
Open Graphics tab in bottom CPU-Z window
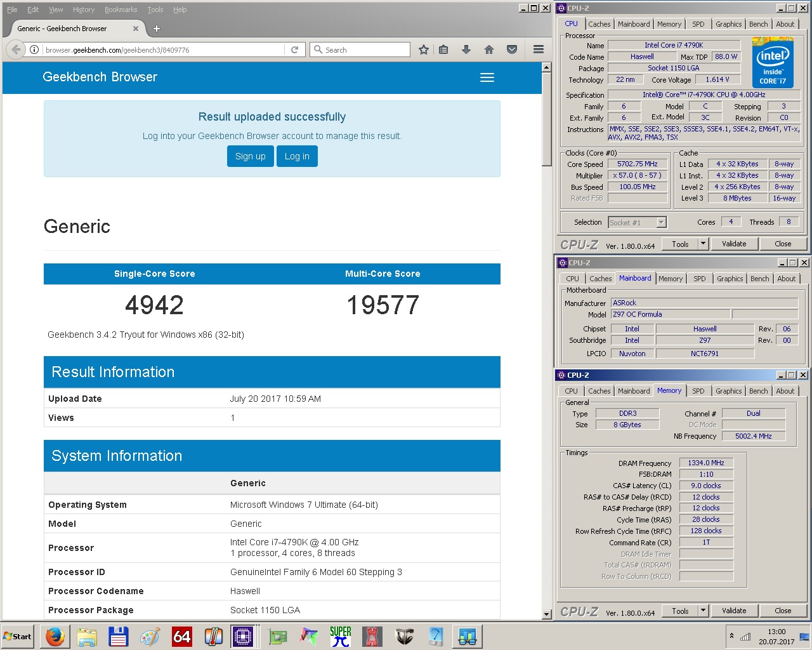(728, 391)
